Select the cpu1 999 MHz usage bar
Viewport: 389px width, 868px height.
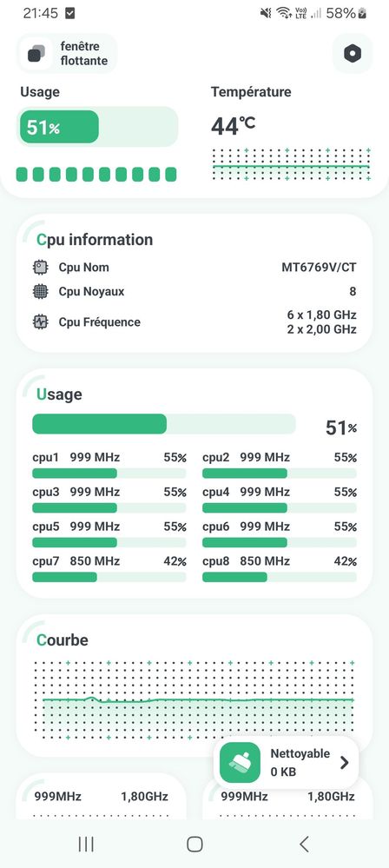click(x=109, y=474)
